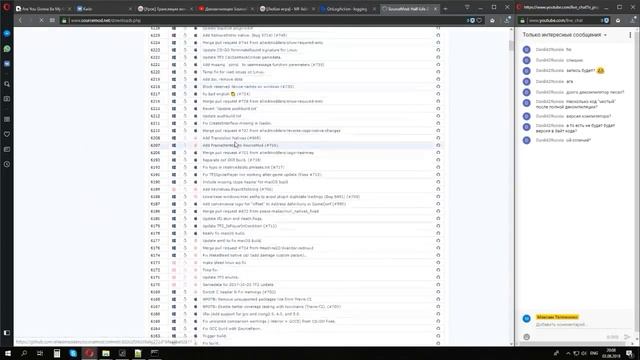Switch to '[Урок] Трансляция' tab
This screenshot has width=640, height=360.
(165, 9)
